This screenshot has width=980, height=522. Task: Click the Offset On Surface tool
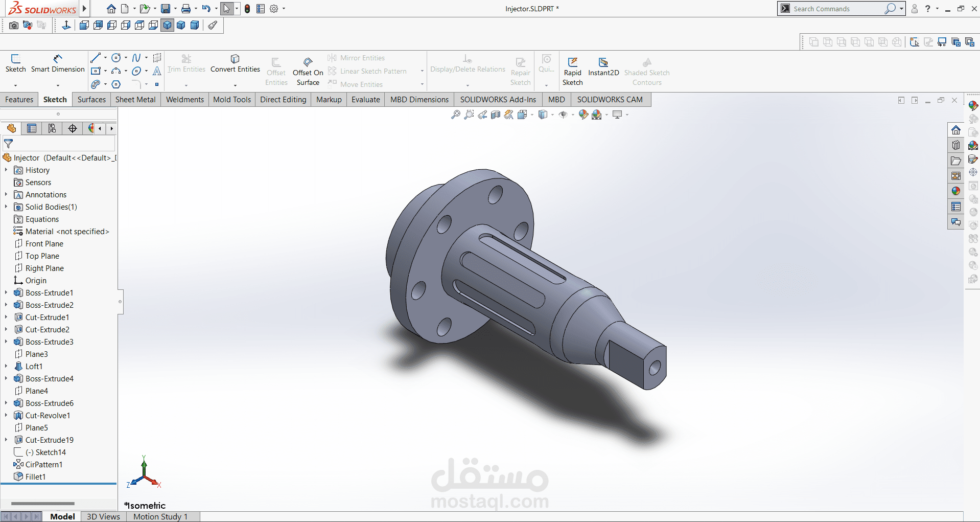coord(308,71)
